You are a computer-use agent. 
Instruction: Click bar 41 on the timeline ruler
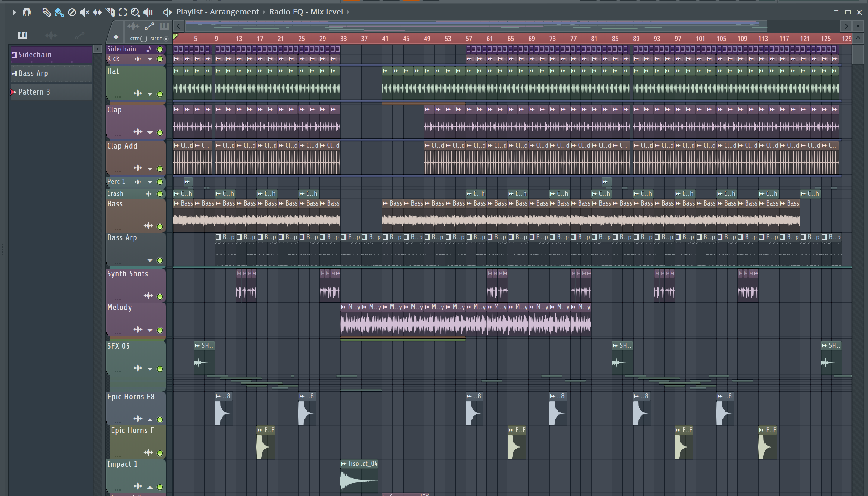(385, 39)
